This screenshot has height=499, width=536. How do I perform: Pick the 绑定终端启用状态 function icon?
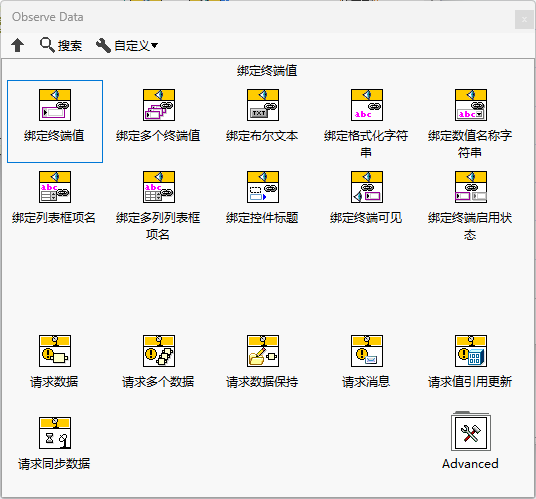click(471, 187)
